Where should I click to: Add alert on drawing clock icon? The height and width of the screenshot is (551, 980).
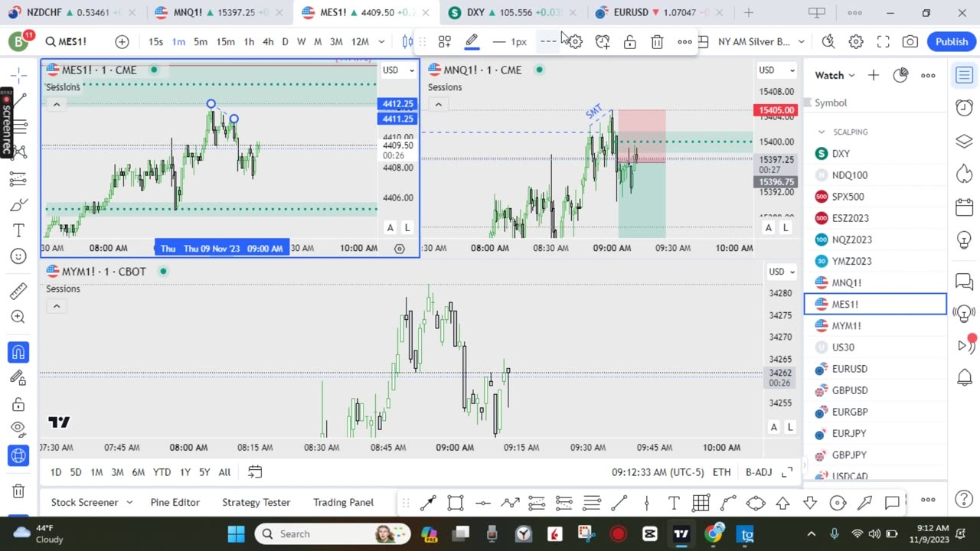(603, 42)
